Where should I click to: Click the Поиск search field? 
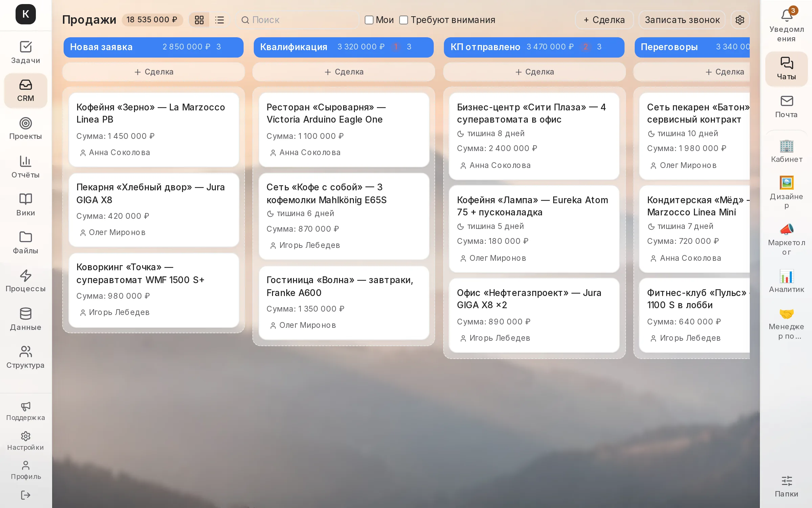coord(297,20)
